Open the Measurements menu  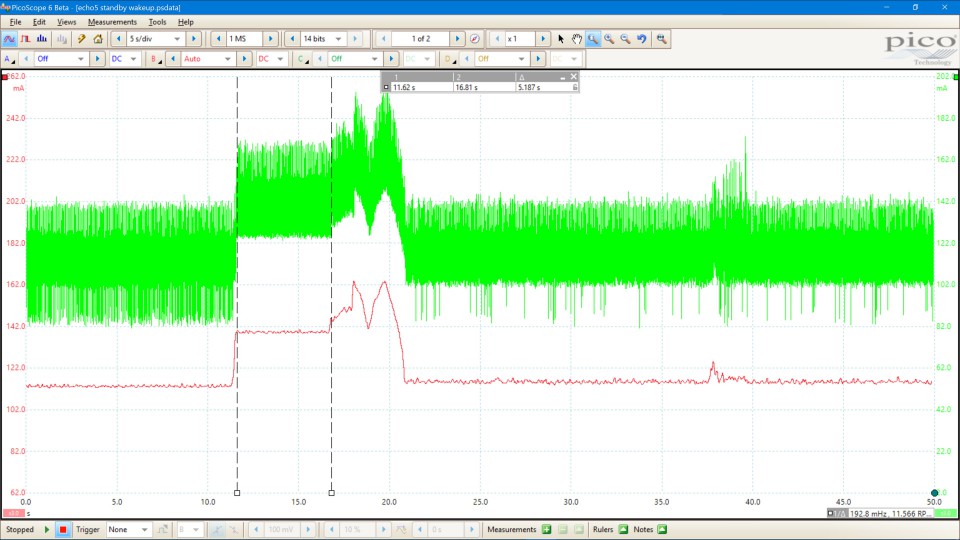click(x=112, y=21)
